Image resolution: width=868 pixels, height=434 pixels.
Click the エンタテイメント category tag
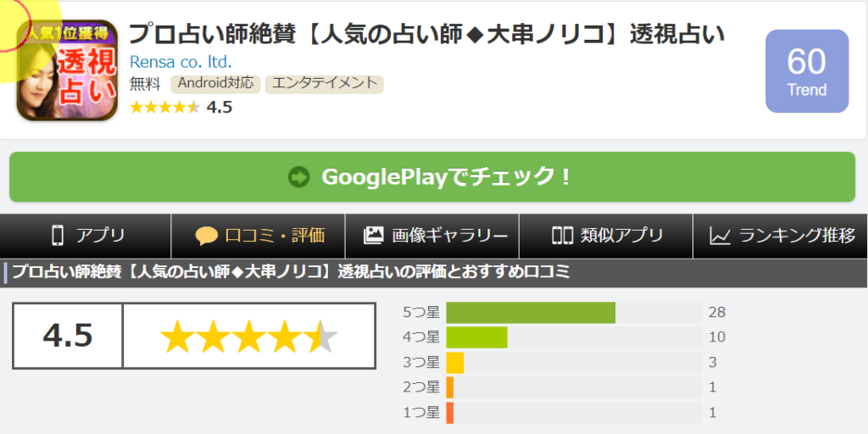tap(325, 84)
